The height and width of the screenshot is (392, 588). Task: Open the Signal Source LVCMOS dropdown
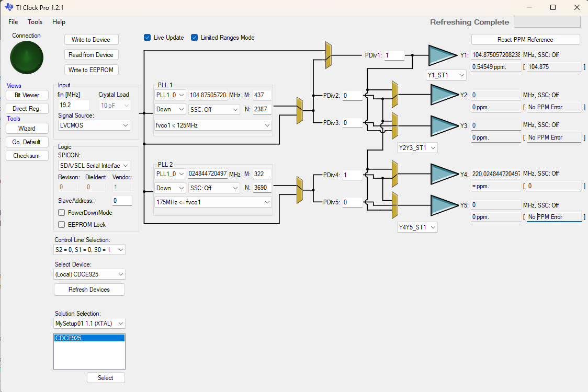[94, 125]
